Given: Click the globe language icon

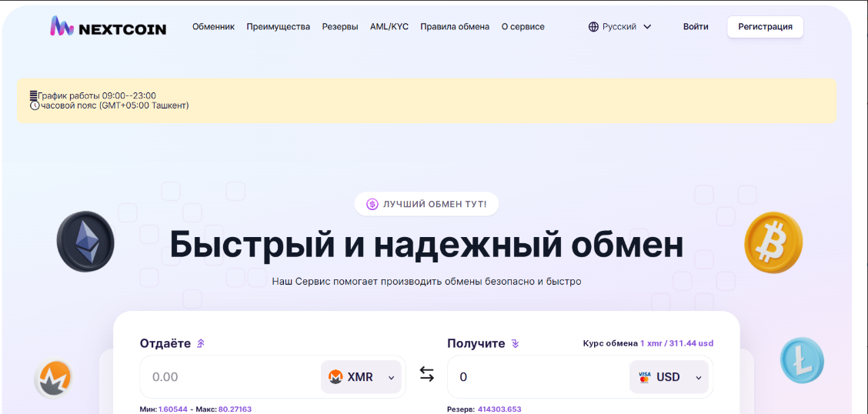Looking at the screenshot, I should [x=593, y=27].
